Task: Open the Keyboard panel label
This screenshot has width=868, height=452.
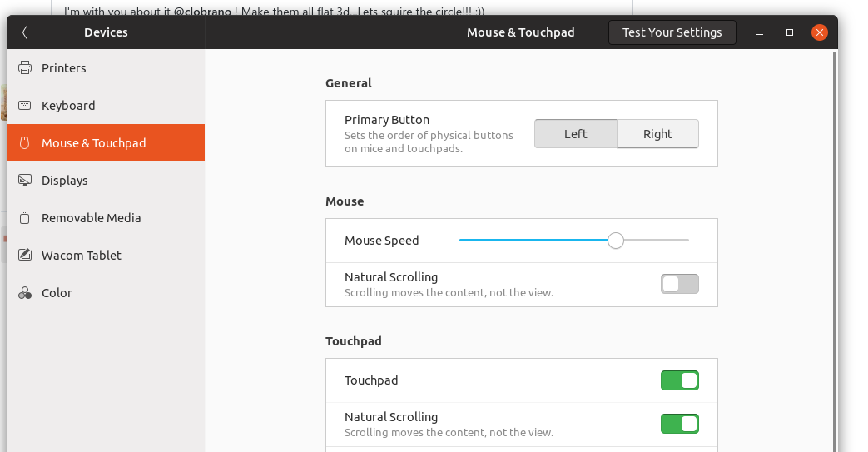Action: point(68,105)
